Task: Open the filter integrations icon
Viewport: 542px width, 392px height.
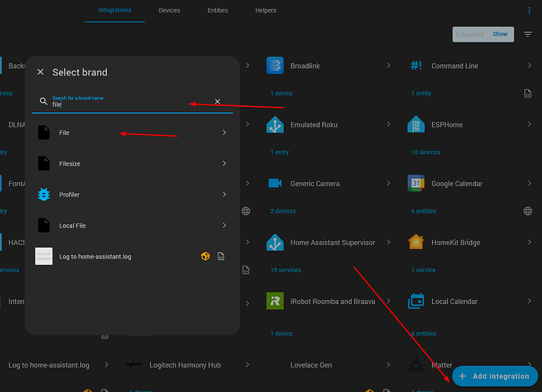Action: 527,35
